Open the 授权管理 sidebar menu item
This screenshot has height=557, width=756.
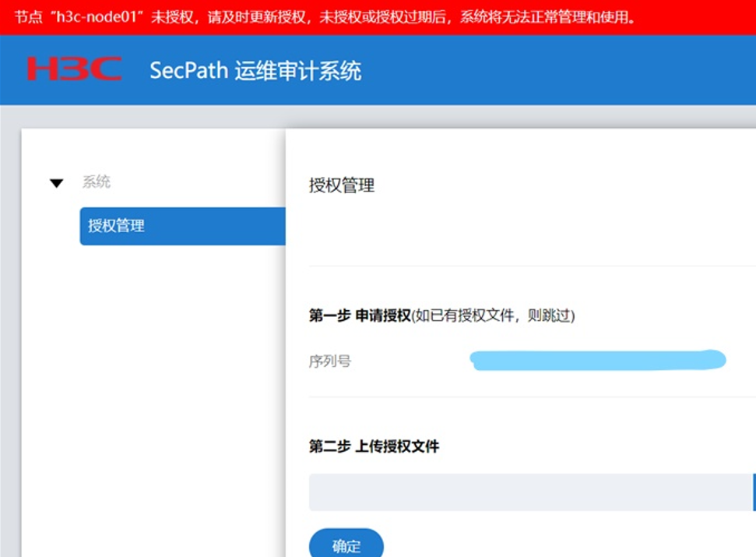183,226
